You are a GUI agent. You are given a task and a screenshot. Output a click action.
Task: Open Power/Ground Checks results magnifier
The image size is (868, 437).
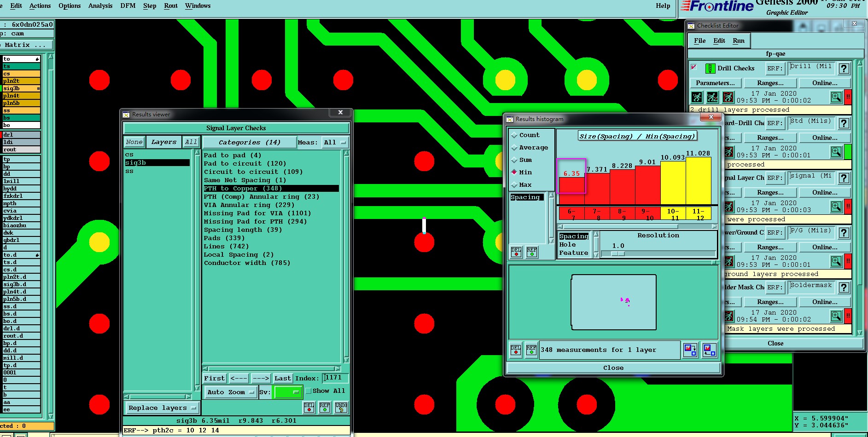(836, 261)
